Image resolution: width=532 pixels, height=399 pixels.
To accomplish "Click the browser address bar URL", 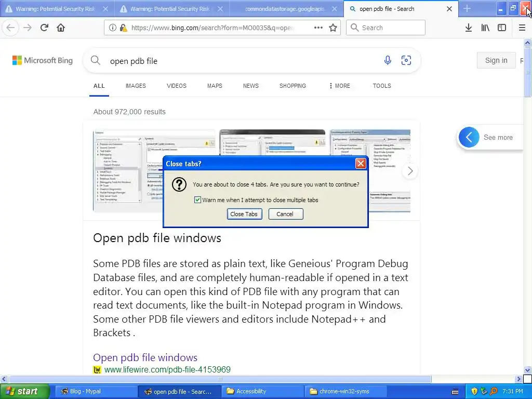I will pyautogui.click(x=212, y=28).
